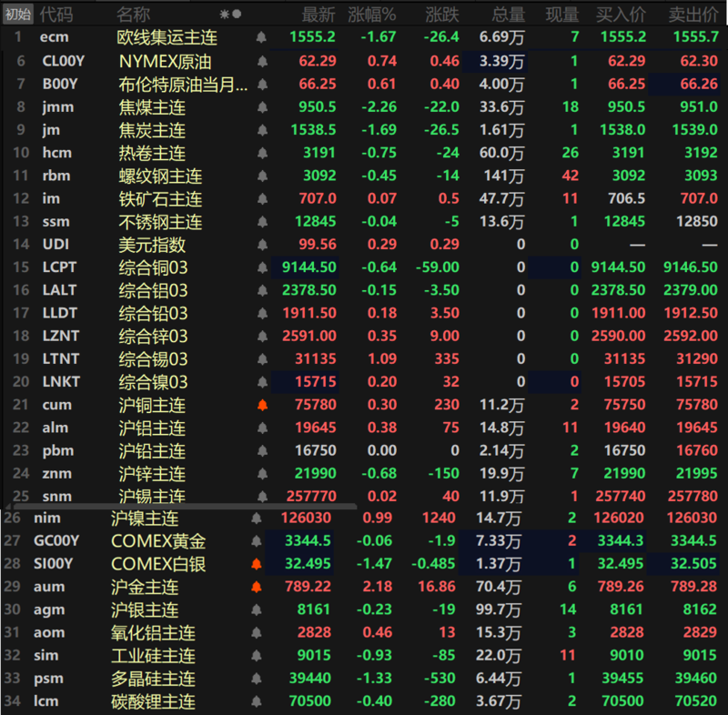This screenshot has width=728, height=715.
Task: Click the gray circle icon in the header
Action: [237, 14]
